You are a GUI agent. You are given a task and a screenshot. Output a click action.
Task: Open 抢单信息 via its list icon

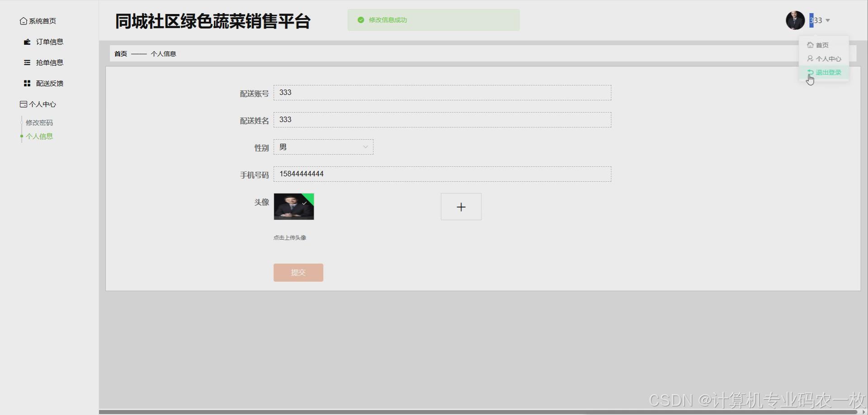click(x=26, y=62)
